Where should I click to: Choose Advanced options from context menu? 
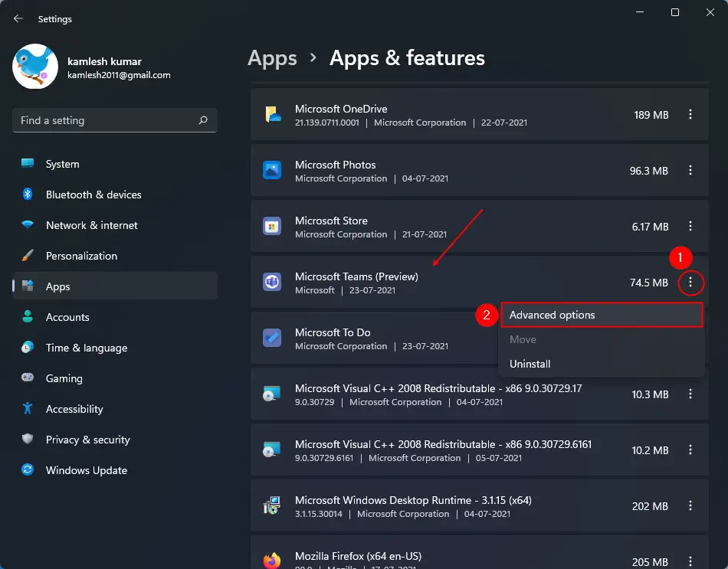pyautogui.click(x=602, y=315)
